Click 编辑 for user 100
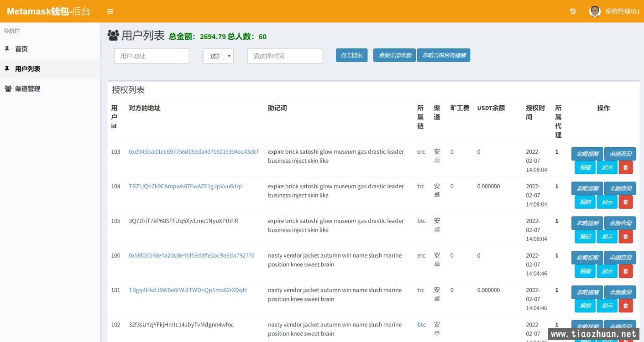Screen dimensions: 644x342 click(x=585, y=271)
